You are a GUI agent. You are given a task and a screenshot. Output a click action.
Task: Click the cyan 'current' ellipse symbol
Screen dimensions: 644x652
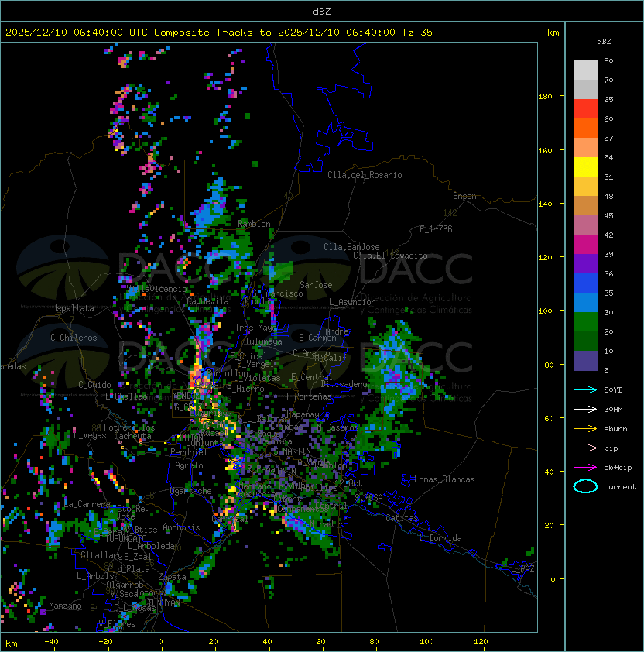click(x=585, y=486)
